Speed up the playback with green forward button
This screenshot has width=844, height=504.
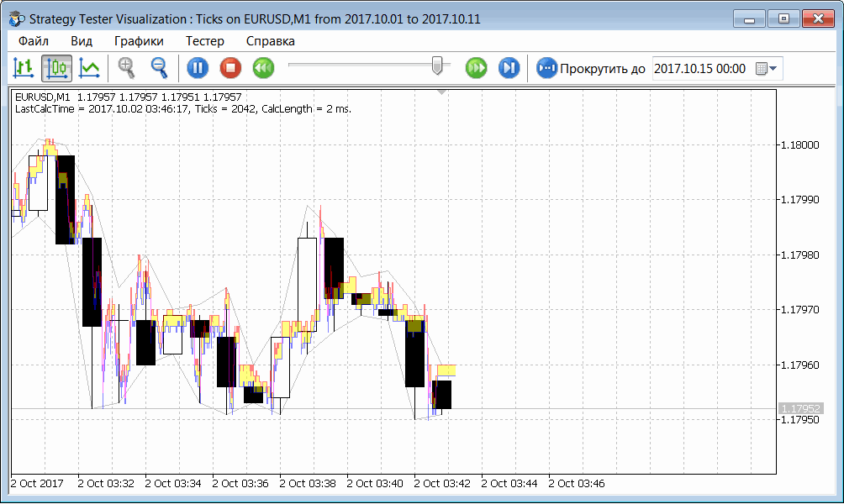[476, 68]
